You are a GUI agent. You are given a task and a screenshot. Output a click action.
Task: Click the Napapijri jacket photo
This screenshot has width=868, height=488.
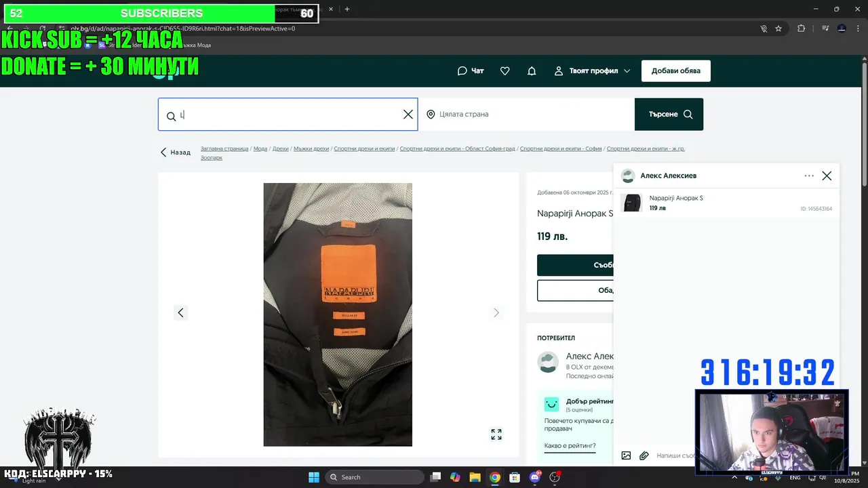338,314
